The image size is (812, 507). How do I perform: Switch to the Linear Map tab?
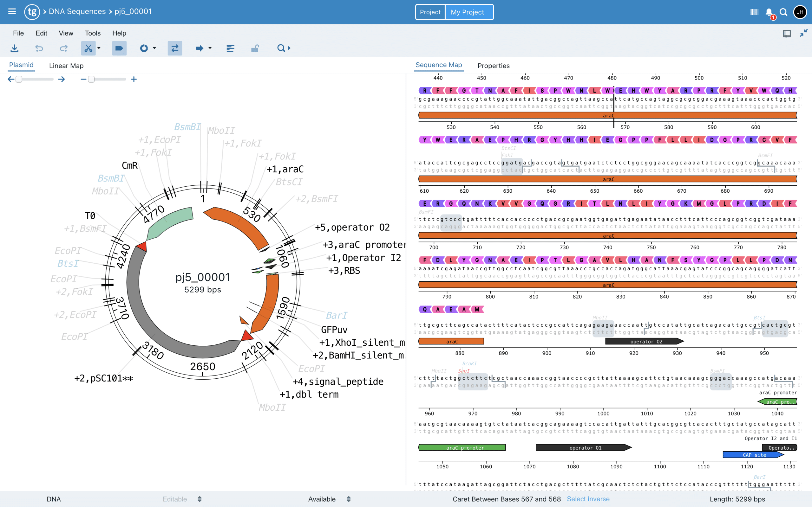point(66,65)
